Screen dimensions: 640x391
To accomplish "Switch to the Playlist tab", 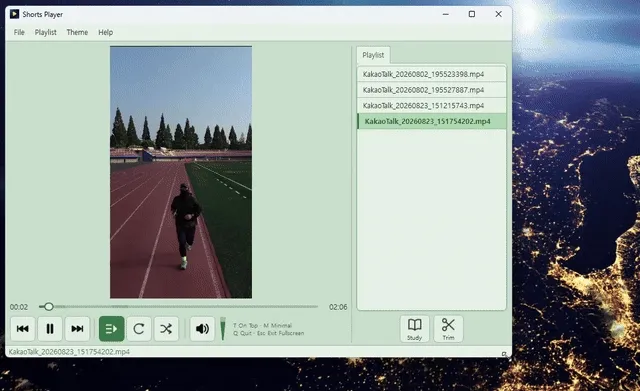I will tap(373, 55).
